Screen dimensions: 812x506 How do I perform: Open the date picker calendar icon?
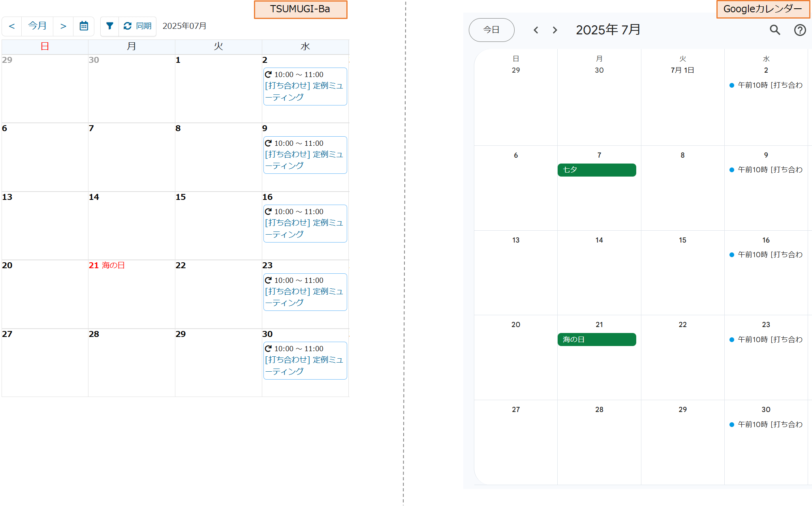pyautogui.click(x=84, y=26)
